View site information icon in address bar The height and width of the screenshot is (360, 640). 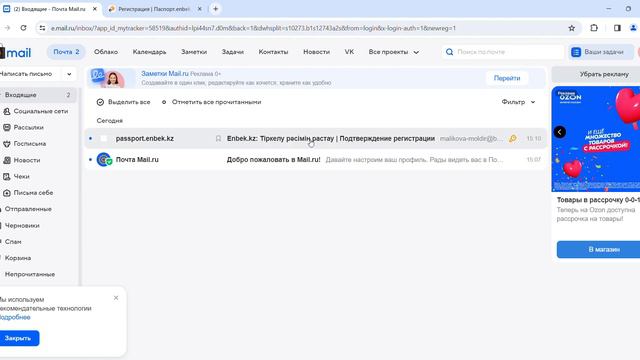point(42,28)
